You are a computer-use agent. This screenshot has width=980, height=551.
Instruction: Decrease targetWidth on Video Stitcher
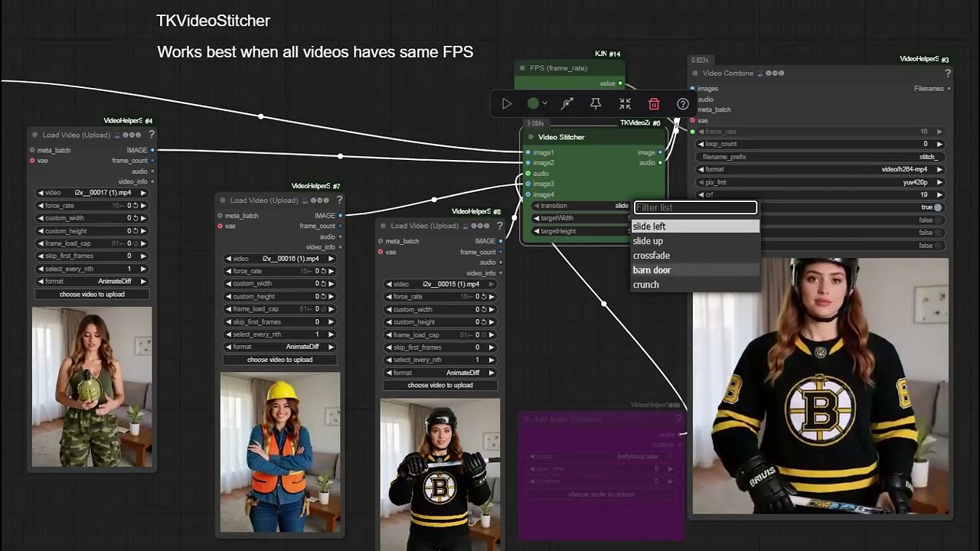tap(537, 218)
